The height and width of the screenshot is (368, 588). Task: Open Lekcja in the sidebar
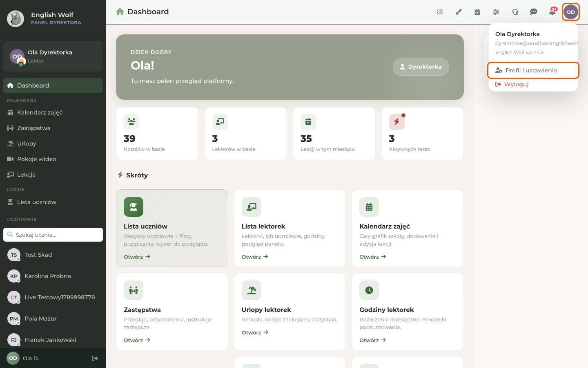[x=53, y=175]
